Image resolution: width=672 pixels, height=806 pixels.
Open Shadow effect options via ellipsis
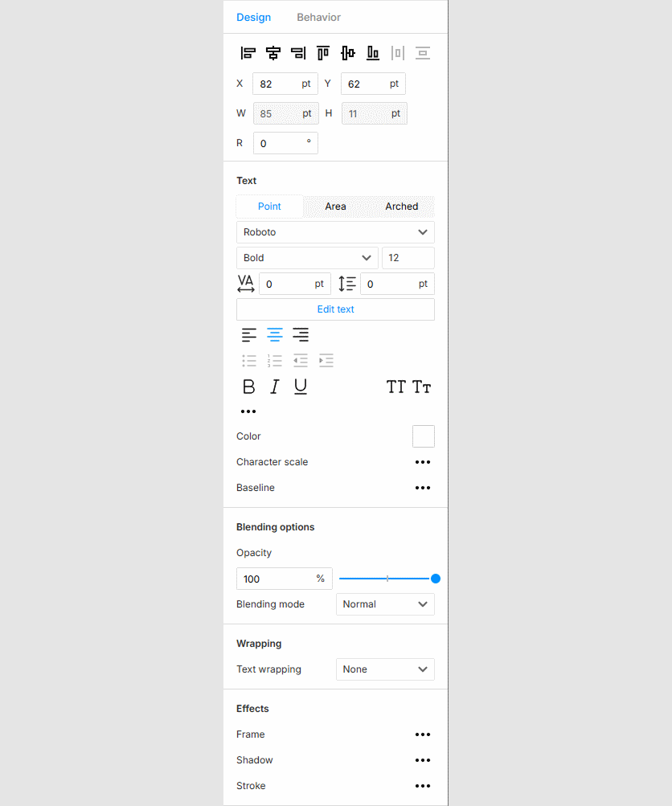pos(423,760)
